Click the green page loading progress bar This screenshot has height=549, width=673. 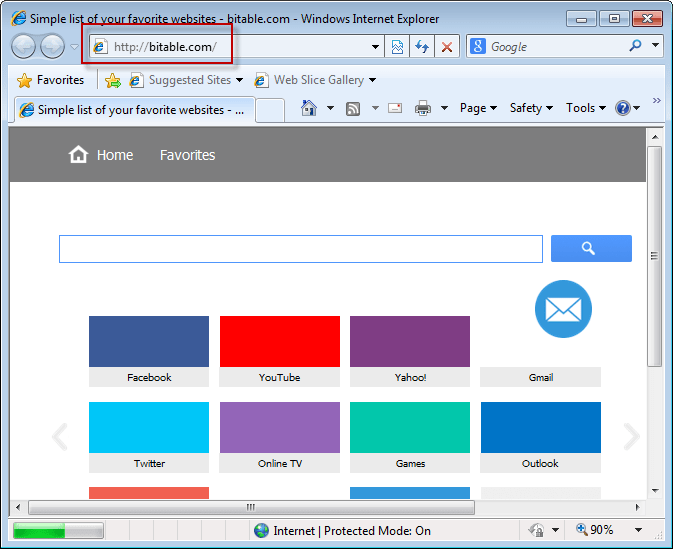click(x=58, y=531)
